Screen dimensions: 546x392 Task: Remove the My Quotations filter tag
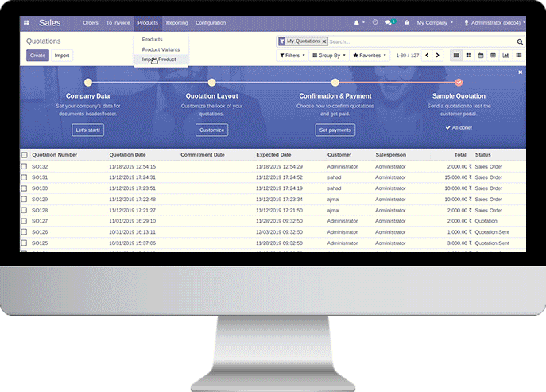point(323,41)
